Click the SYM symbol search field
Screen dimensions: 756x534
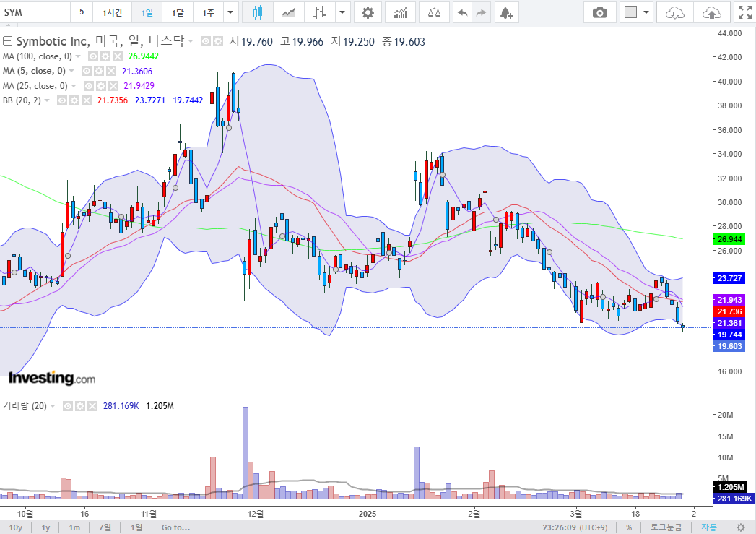coord(35,12)
